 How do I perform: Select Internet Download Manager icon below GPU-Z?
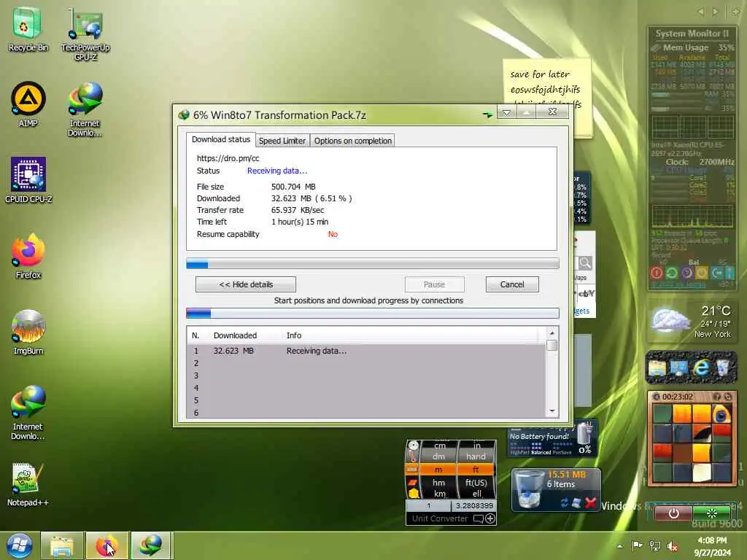(85, 109)
